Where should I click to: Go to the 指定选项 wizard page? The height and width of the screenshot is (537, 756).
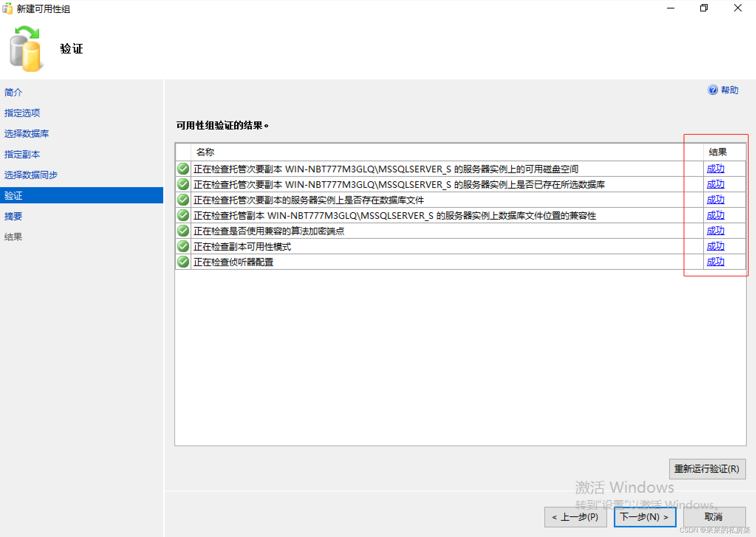(x=22, y=113)
